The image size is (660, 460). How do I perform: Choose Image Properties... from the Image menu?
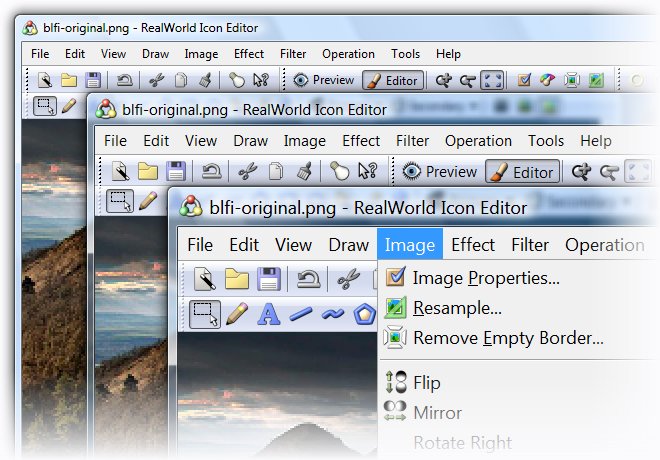[x=486, y=278]
